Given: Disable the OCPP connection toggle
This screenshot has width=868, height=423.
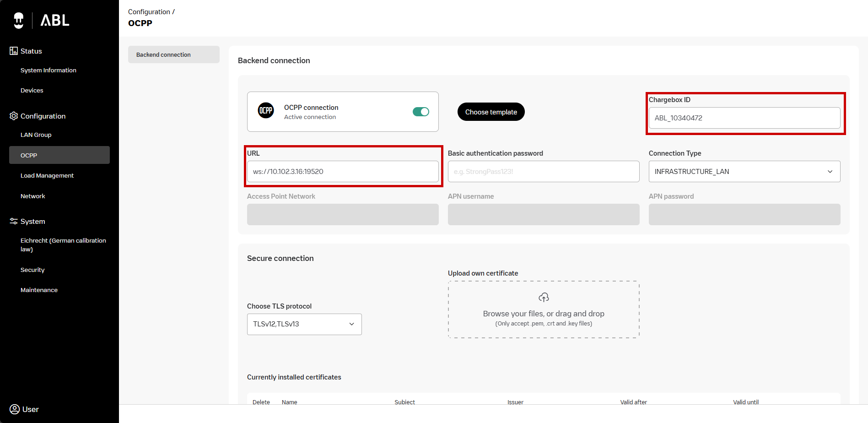Looking at the screenshot, I should [421, 112].
